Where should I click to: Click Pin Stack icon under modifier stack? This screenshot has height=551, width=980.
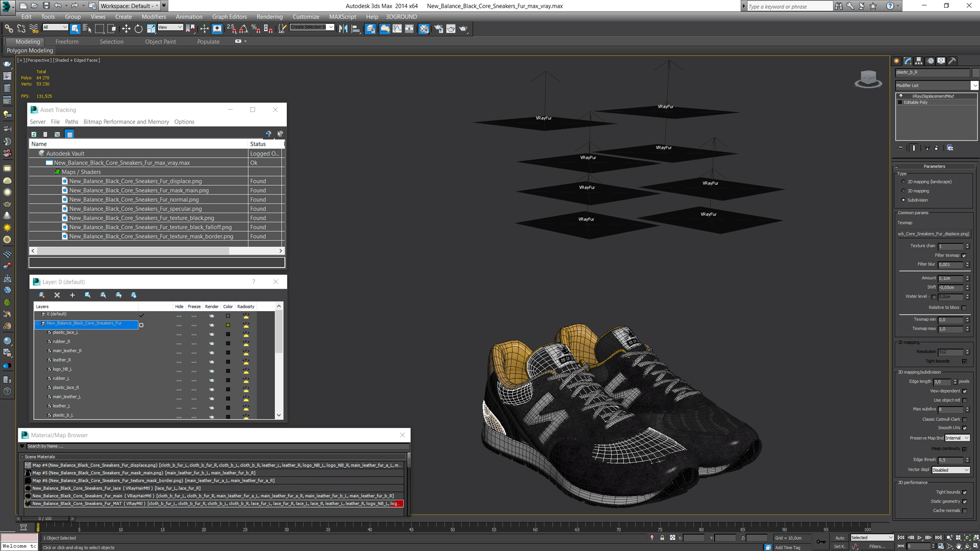coord(901,148)
